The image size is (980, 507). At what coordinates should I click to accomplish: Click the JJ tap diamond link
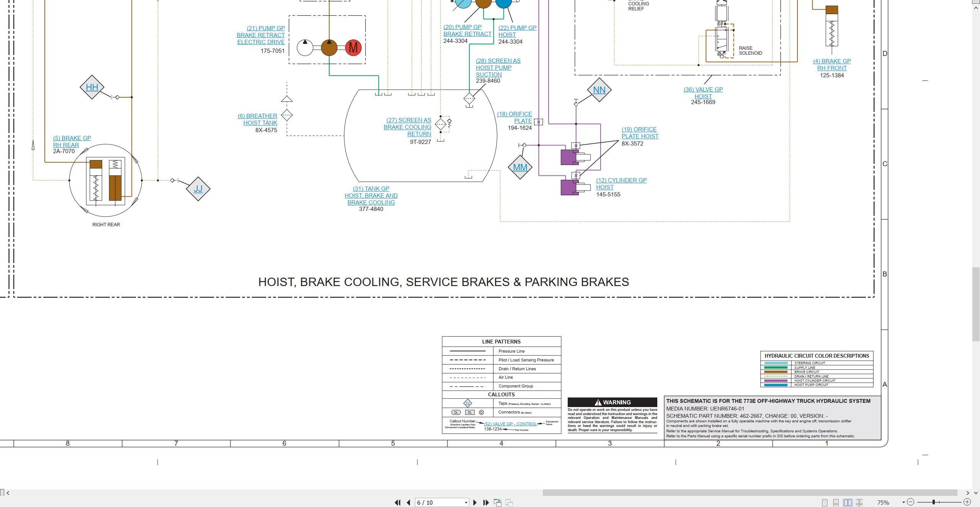[198, 189]
